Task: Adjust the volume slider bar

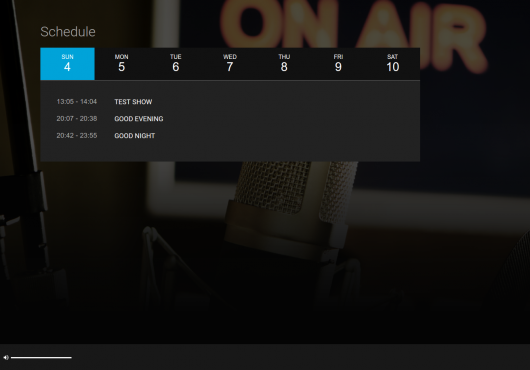Action: [41, 357]
